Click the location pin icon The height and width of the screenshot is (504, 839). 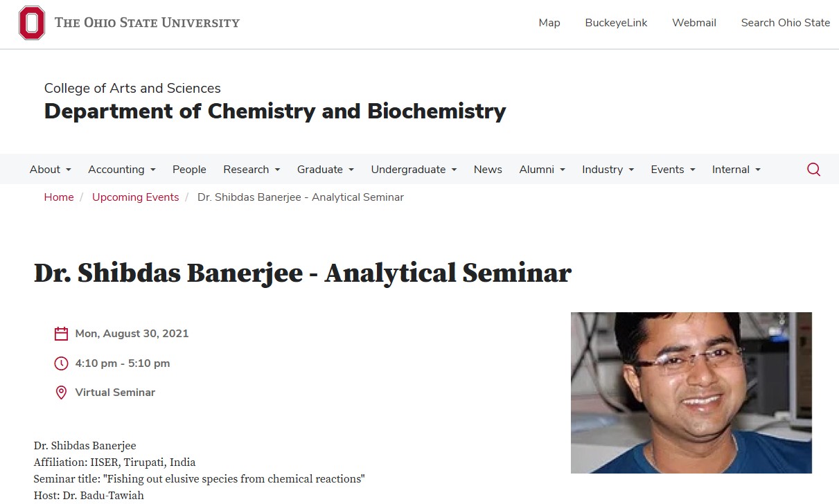point(61,393)
